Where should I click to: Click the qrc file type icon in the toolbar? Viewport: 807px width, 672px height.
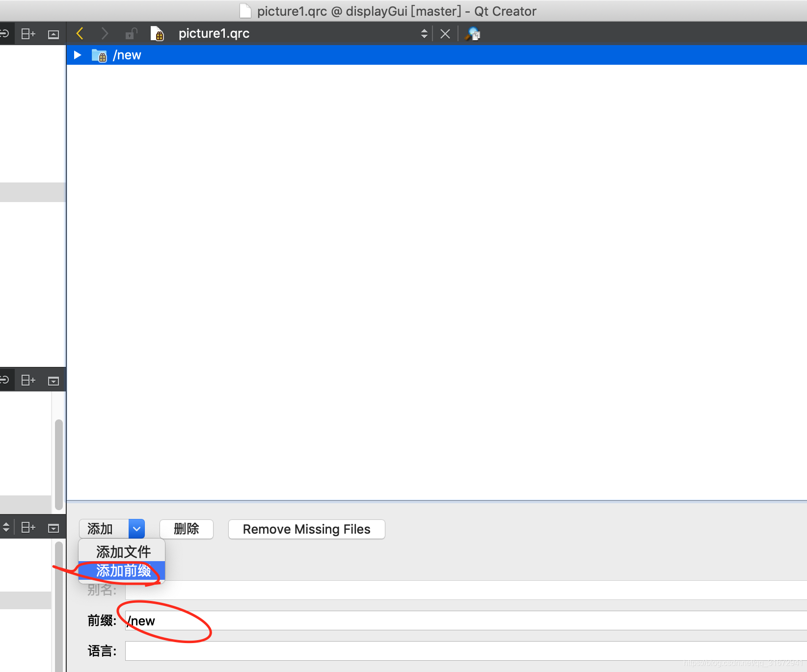tap(158, 33)
